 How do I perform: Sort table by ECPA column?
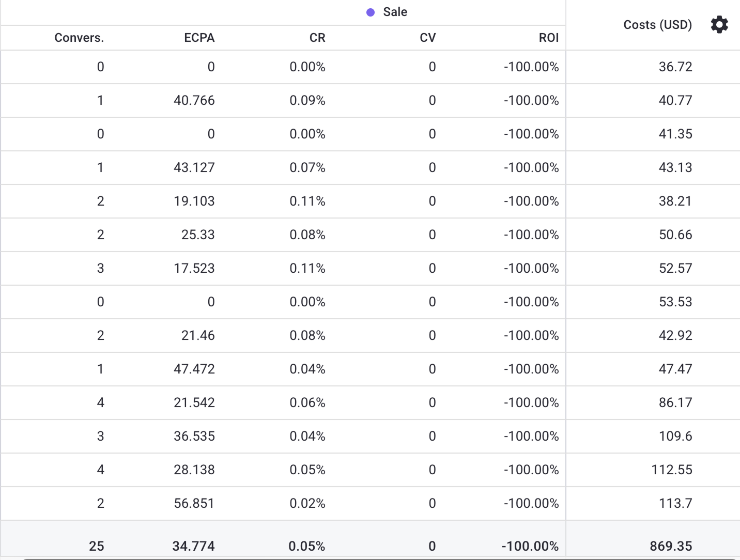pyautogui.click(x=199, y=38)
